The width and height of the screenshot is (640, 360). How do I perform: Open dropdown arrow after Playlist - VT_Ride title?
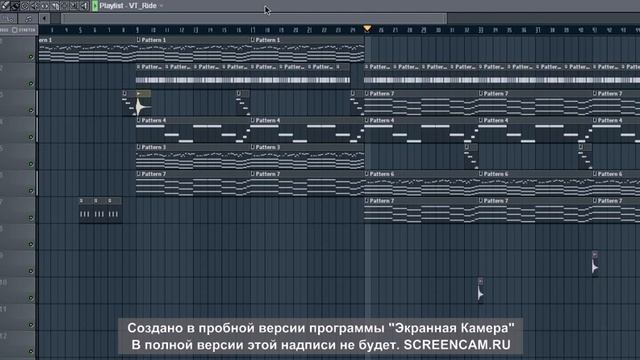(161, 6)
